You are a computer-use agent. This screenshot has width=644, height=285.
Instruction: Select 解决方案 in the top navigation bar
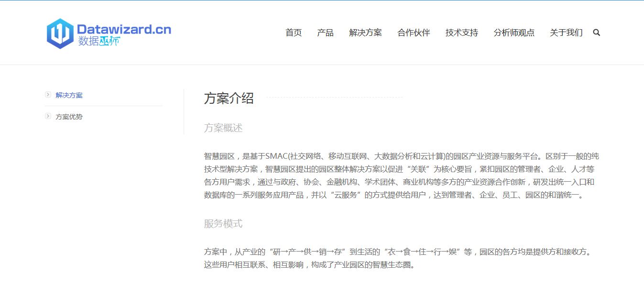[x=365, y=33]
